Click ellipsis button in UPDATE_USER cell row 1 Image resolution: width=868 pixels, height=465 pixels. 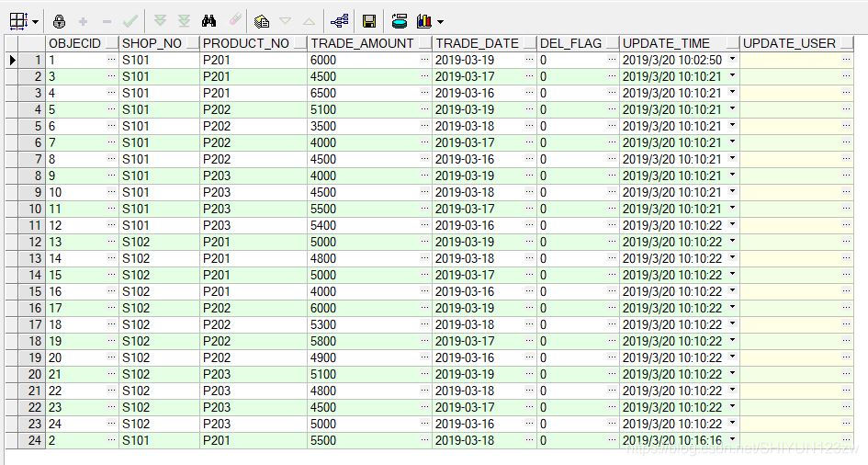point(846,59)
